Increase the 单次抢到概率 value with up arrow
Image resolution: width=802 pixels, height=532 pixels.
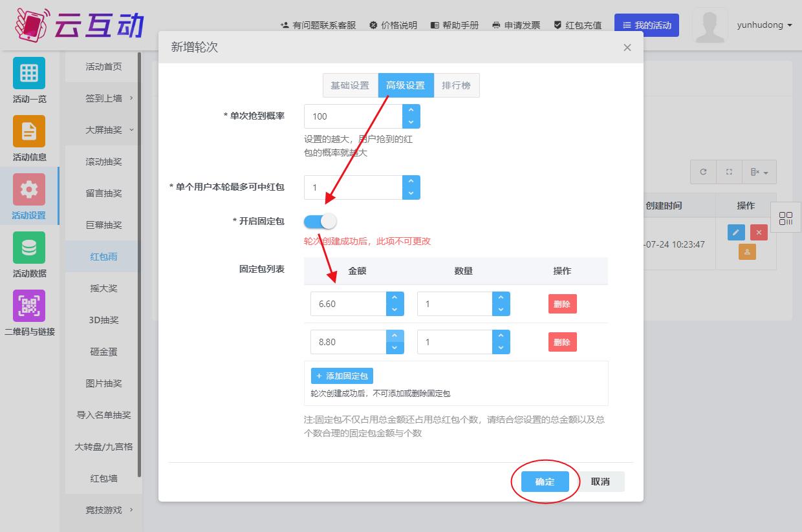click(411, 111)
